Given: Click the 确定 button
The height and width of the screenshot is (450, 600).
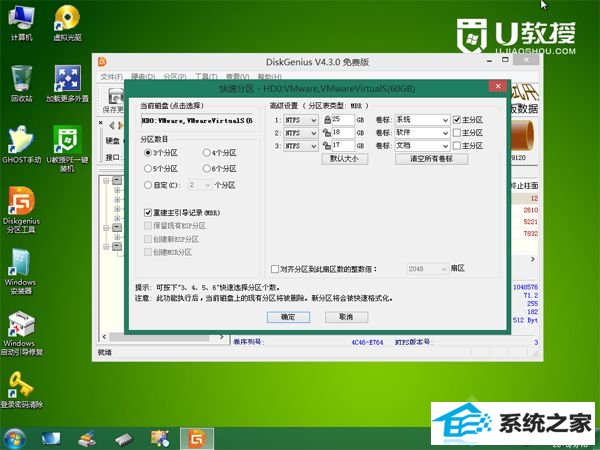Looking at the screenshot, I should pyautogui.click(x=288, y=317).
